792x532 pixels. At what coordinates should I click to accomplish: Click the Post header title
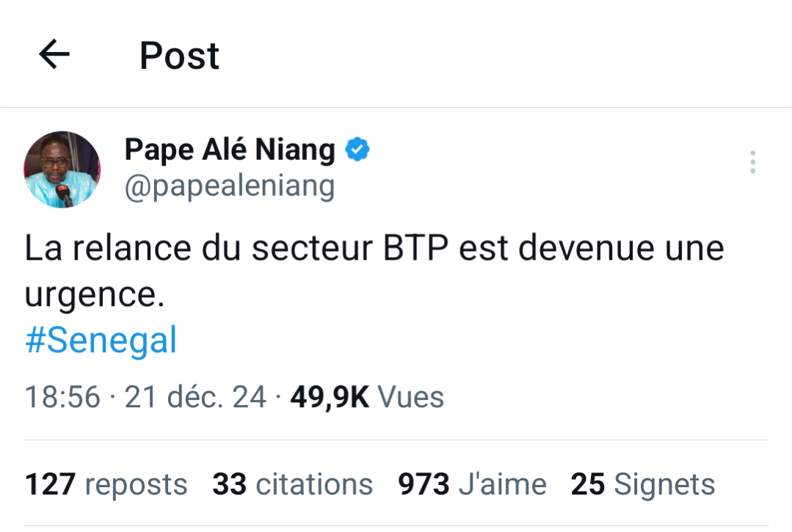coord(178,54)
